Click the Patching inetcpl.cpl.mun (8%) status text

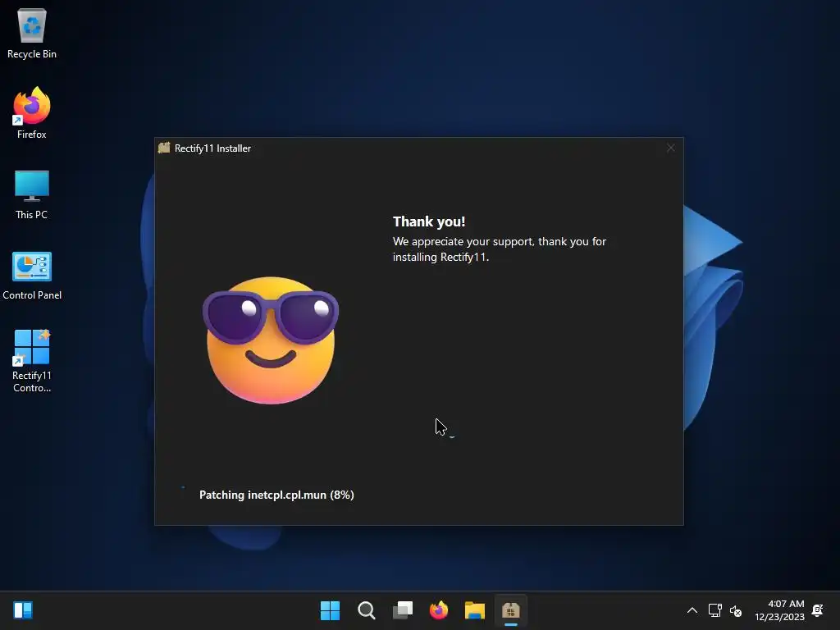[276, 495]
